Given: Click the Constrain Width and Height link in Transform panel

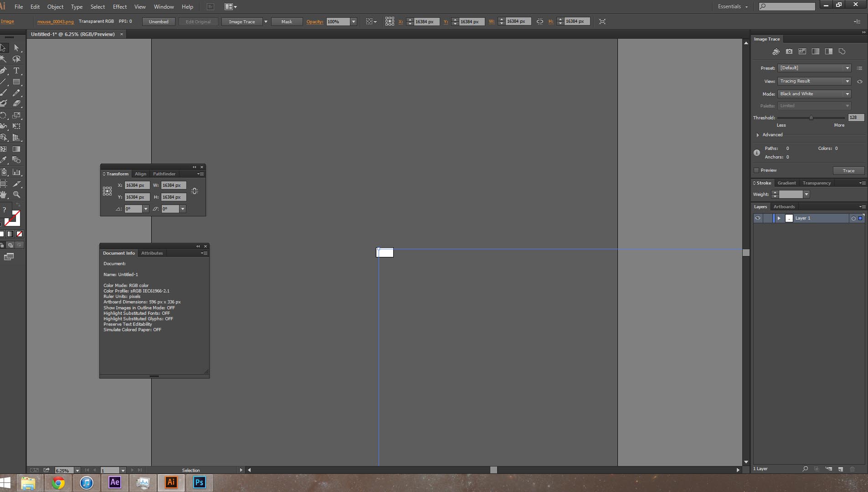Looking at the screenshot, I should pos(195,191).
